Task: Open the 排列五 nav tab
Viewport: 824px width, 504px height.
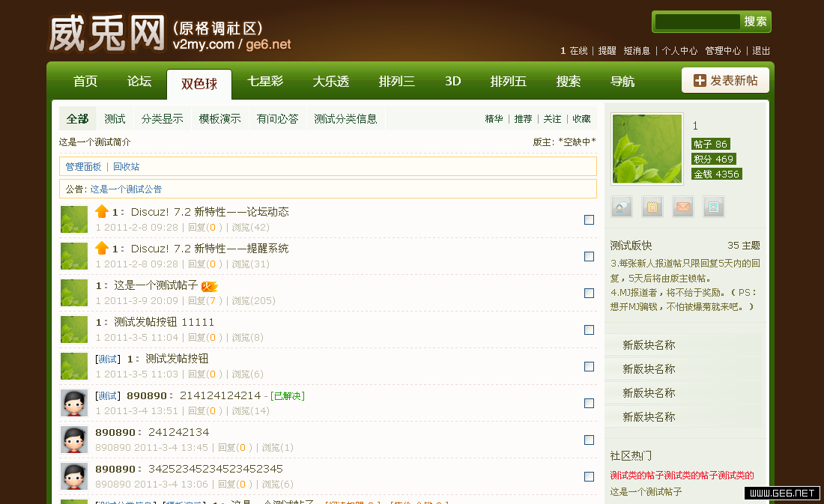Action: [508, 82]
